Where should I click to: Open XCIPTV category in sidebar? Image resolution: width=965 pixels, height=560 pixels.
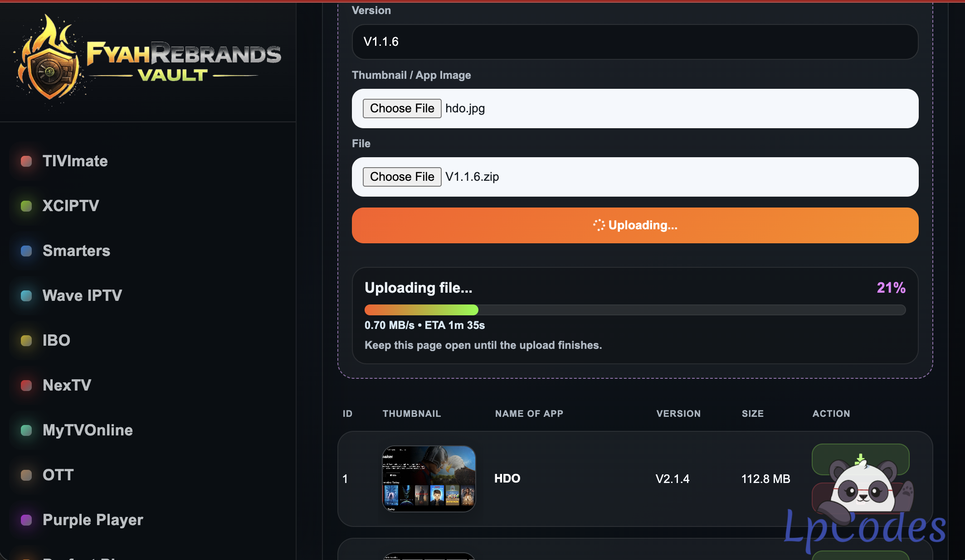click(71, 206)
